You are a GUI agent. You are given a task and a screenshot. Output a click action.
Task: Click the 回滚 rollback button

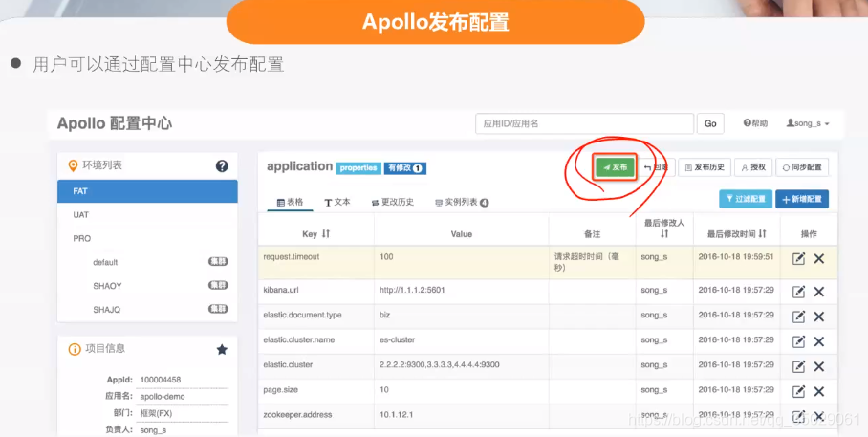click(x=657, y=167)
